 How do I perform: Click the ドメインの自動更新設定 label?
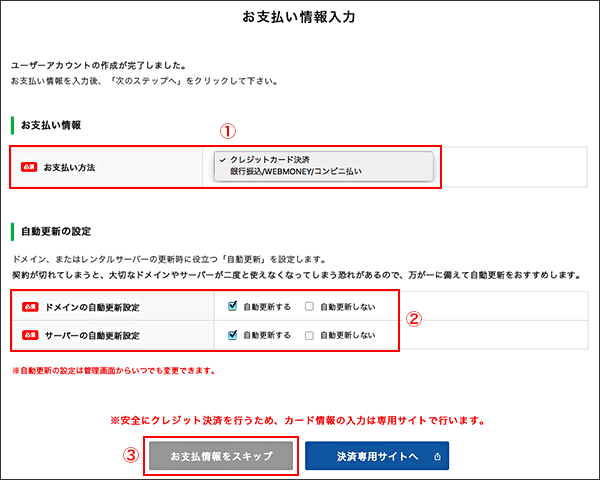(x=96, y=307)
